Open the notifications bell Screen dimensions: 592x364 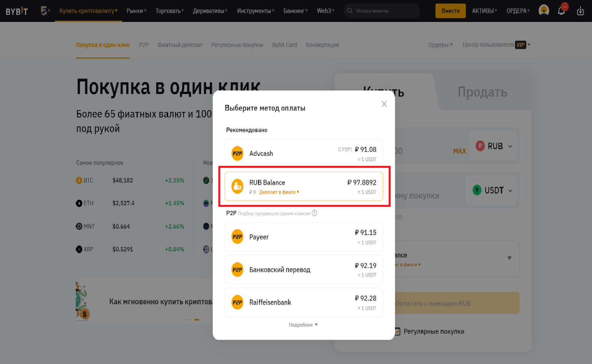561,11
